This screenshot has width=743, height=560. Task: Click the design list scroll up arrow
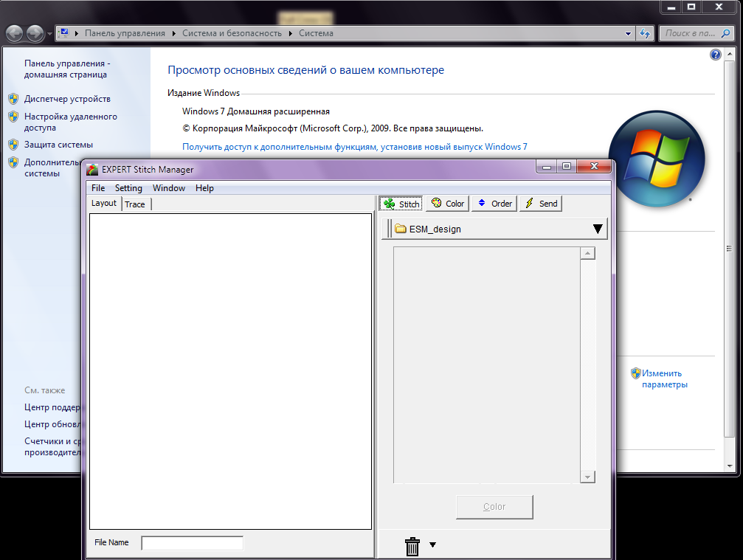pos(588,254)
